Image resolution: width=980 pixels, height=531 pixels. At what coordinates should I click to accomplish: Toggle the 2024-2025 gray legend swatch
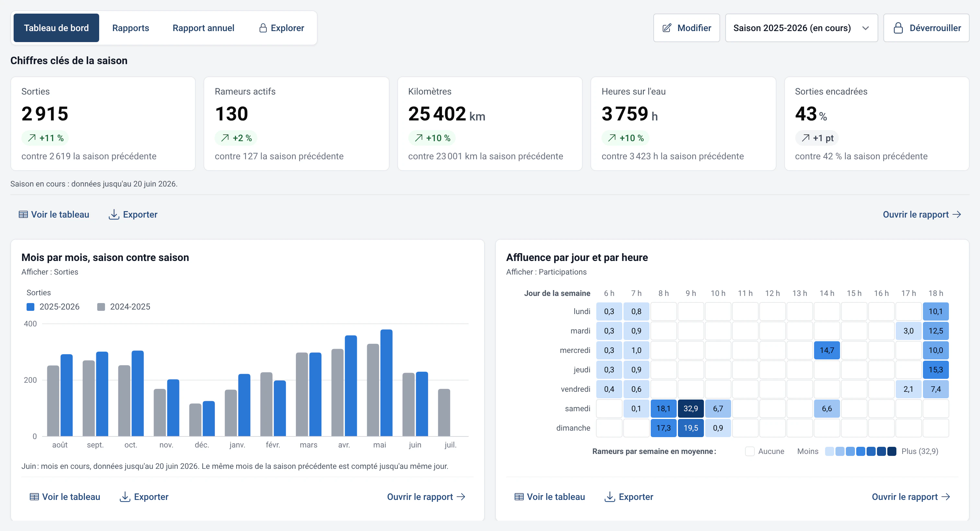click(x=101, y=307)
